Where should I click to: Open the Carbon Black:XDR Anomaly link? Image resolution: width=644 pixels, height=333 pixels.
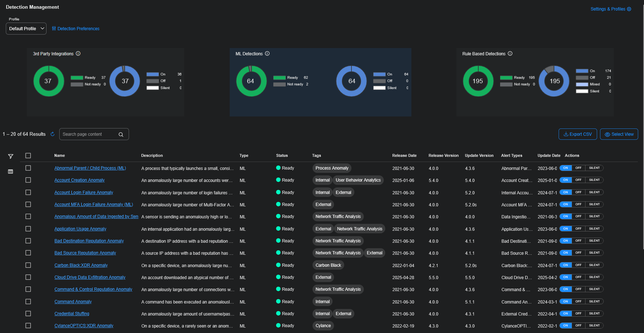[x=81, y=265]
